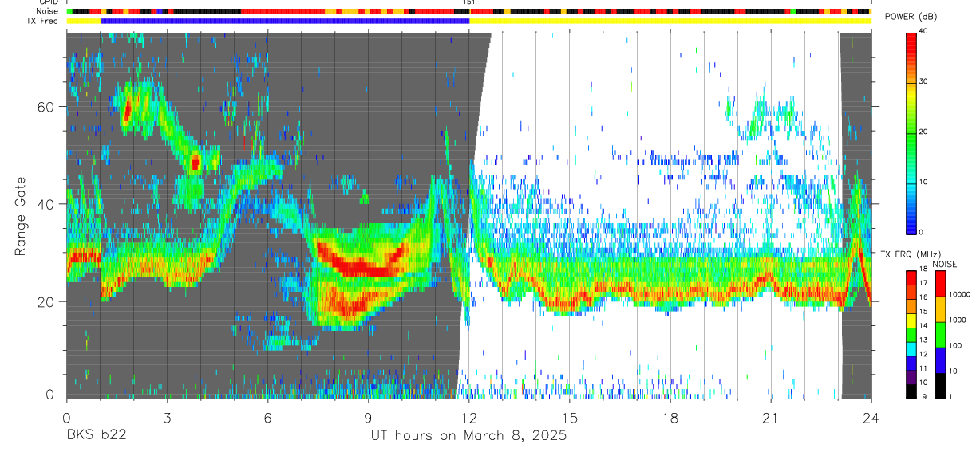Viewport: 980px width, 452px height.
Task: Click the 60 range gate tick
Action: coord(46,107)
